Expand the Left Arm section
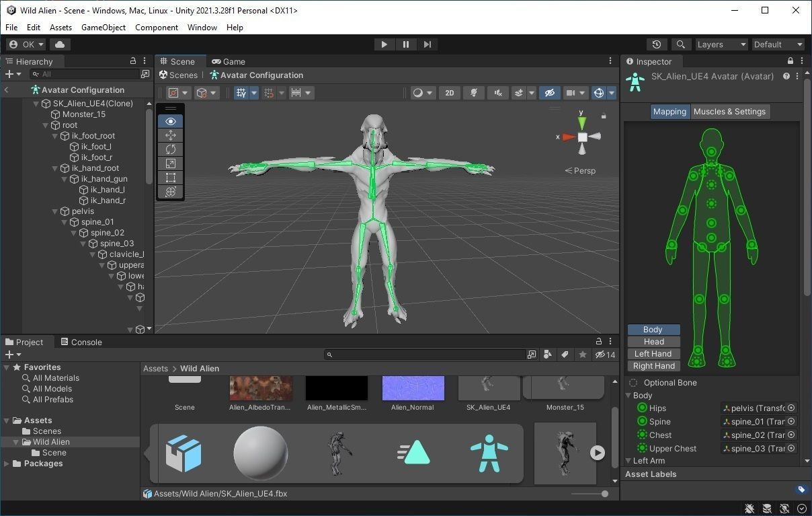Screen dimensions: 812x516 629,461
